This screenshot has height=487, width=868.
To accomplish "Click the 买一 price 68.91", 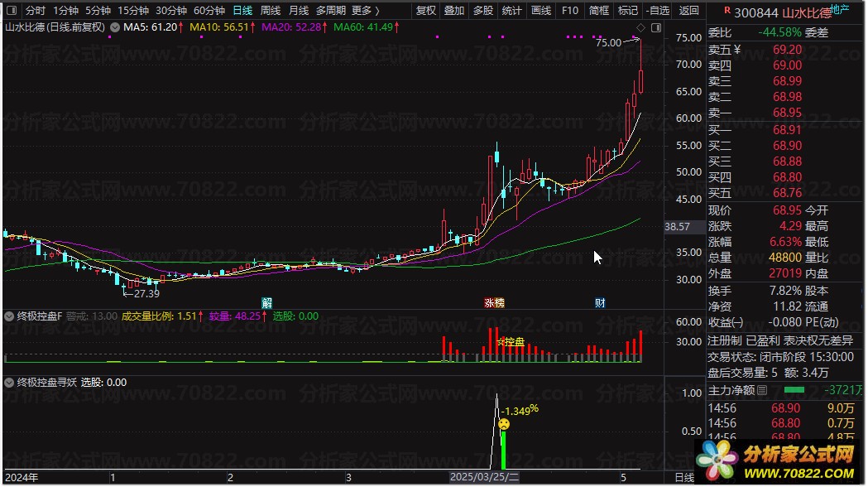I will tap(787, 130).
